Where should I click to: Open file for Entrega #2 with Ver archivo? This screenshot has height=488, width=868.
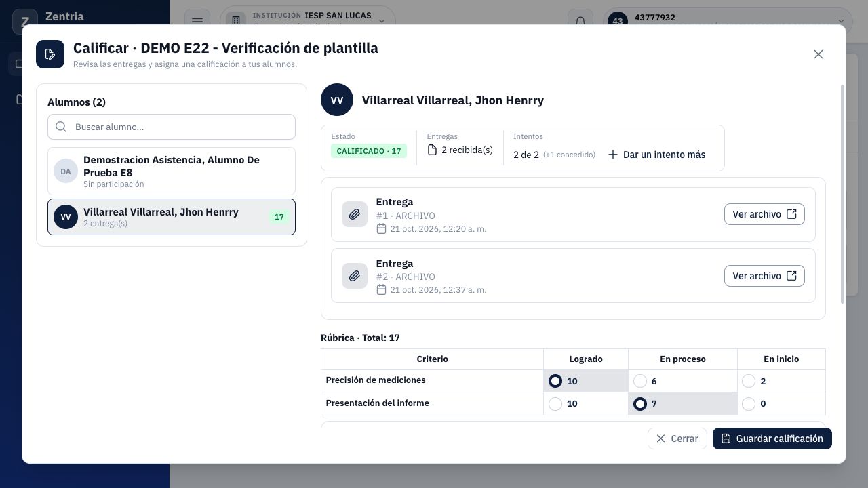(764, 276)
